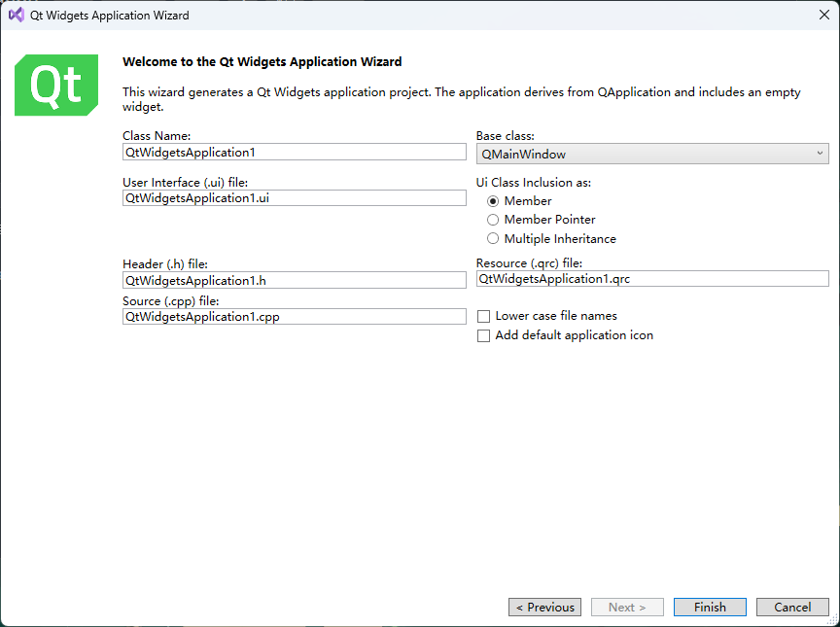Image resolution: width=840 pixels, height=627 pixels.
Task: Close the Qt Widgets Application Wizard window
Action: coord(823,15)
